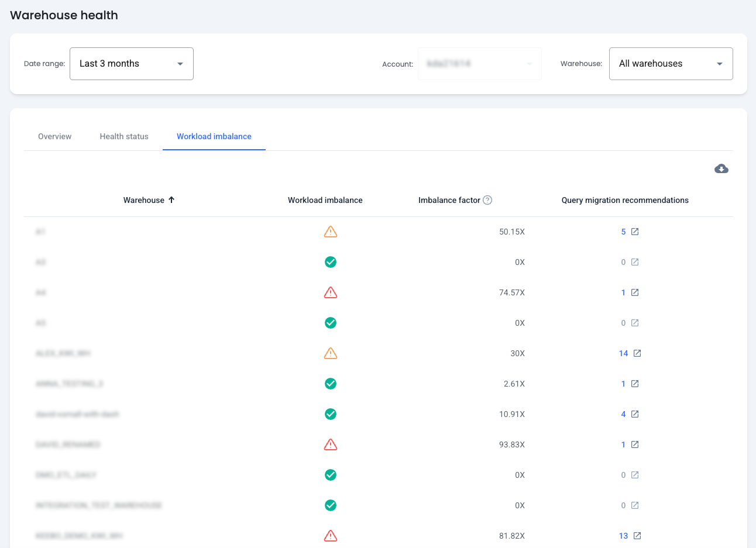Viewport: 756px width, 548px height.
Task: Click the Warehouse health page title
Action: tap(64, 15)
